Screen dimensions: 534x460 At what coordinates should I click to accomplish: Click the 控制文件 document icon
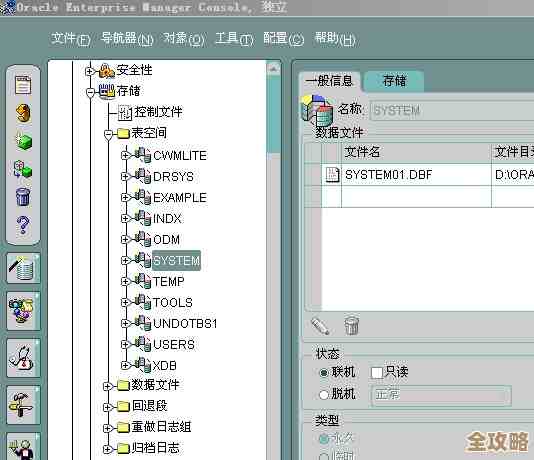125,113
